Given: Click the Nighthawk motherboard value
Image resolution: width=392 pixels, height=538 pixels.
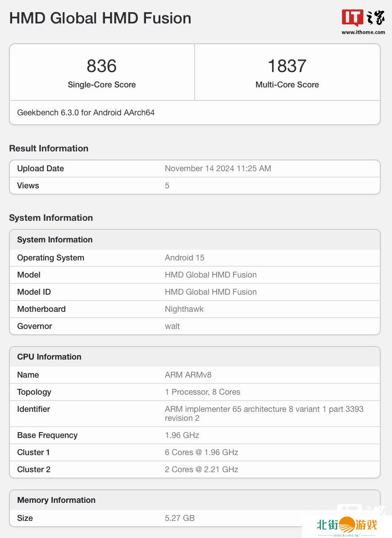Looking at the screenshot, I should pos(184,309).
